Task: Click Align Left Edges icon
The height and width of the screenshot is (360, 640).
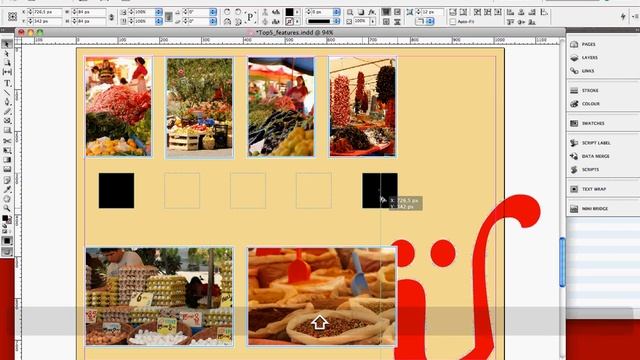Action: point(510,12)
